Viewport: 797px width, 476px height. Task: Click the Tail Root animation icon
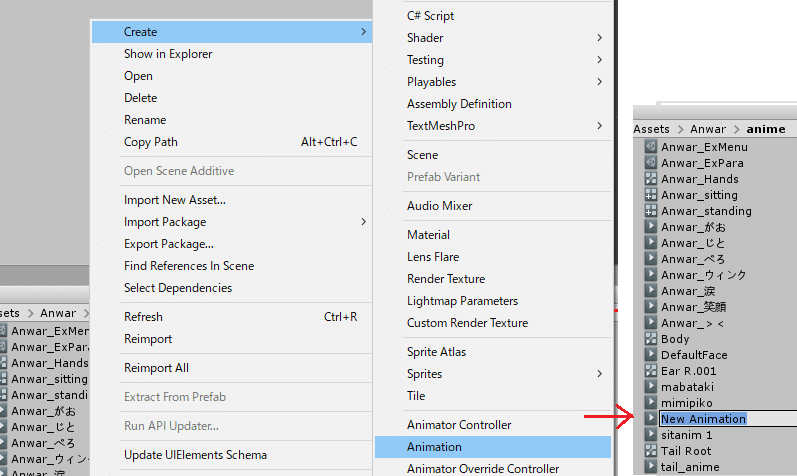[x=651, y=451]
